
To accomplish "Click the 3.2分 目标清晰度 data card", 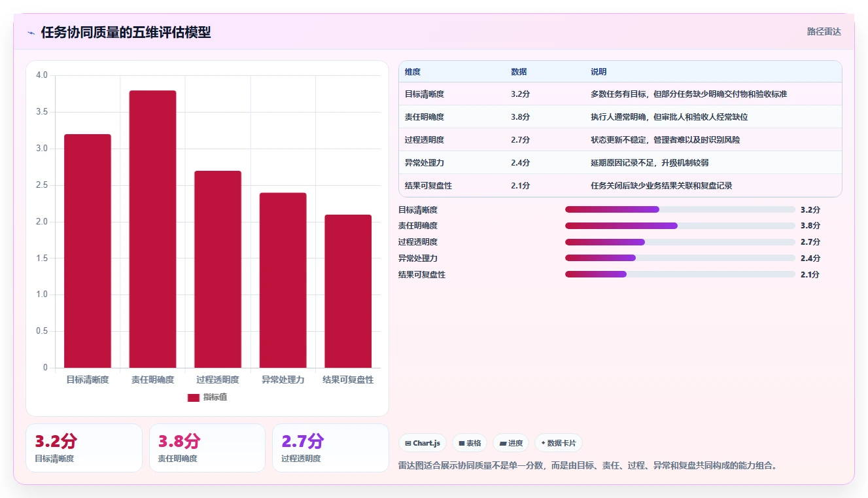I will 84,448.
